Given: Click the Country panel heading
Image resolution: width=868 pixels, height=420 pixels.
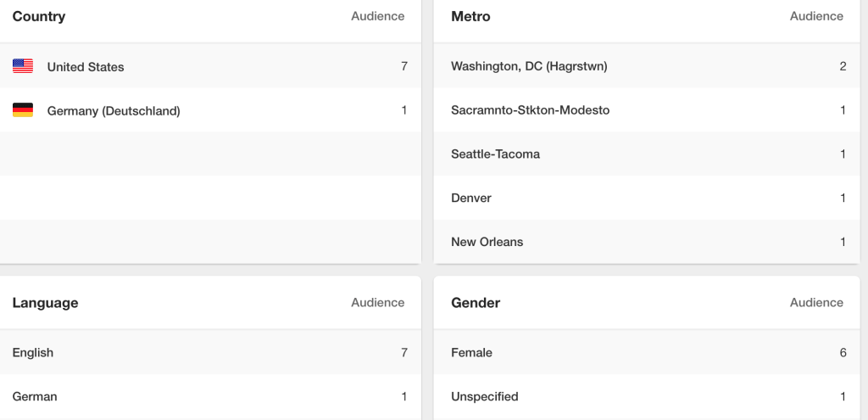Looking at the screenshot, I should pyautogui.click(x=39, y=17).
